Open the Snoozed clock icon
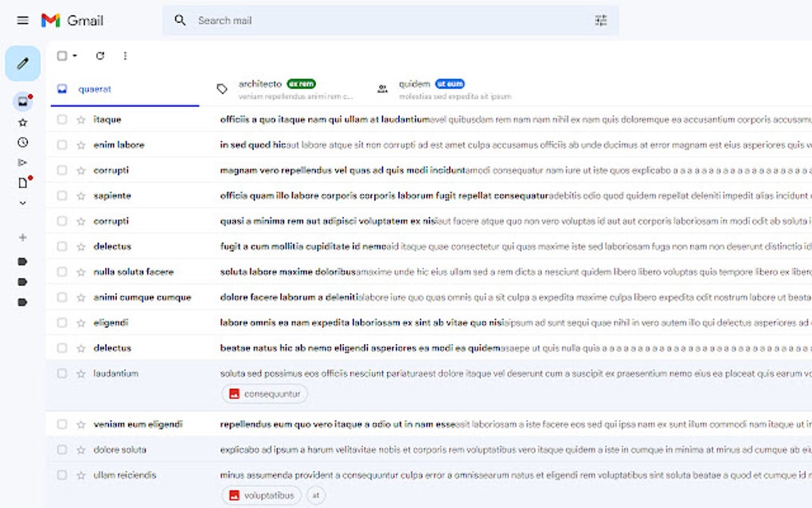The height and width of the screenshot is (508, 812). click(22, 142)
